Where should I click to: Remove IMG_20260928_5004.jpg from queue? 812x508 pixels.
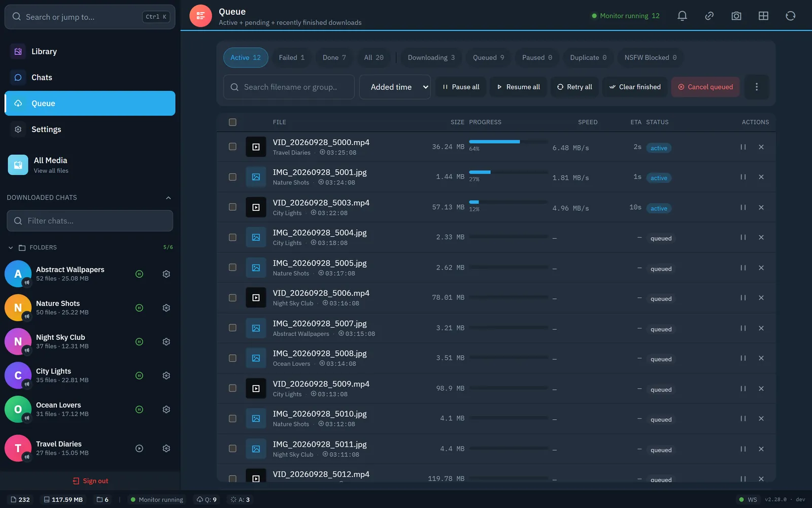pyautogui.click(x=761, y=237)
